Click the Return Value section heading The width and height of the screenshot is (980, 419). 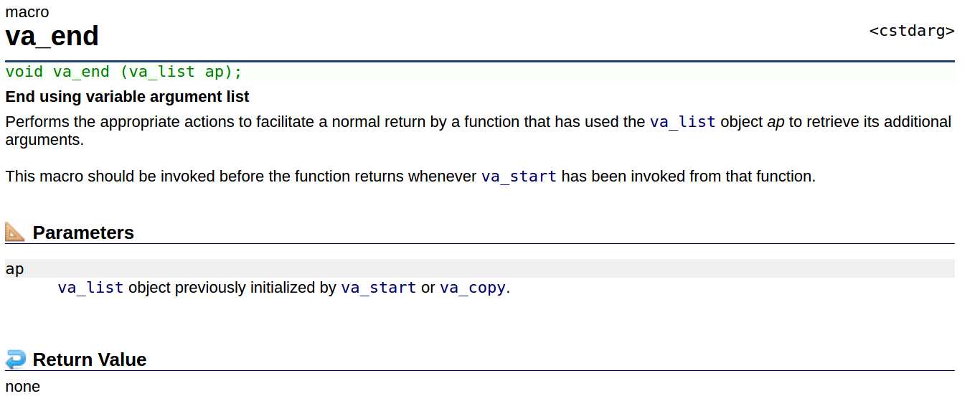click(90, 359)
